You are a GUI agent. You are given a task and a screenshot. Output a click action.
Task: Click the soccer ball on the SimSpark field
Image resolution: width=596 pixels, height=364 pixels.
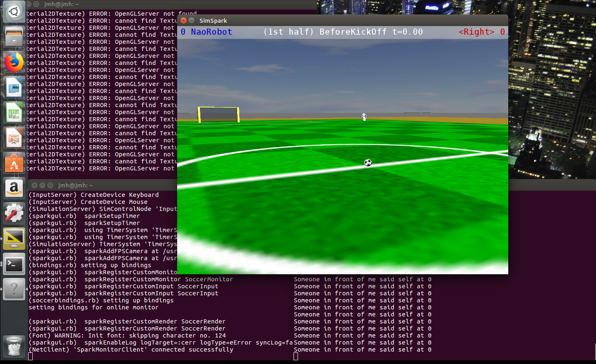(368, 162)
